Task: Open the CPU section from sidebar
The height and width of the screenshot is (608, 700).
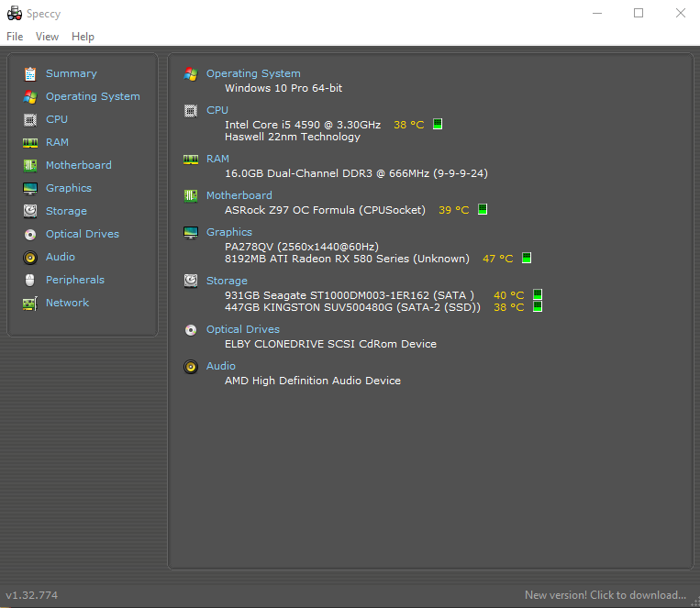Action: click(x=57, y=119)
